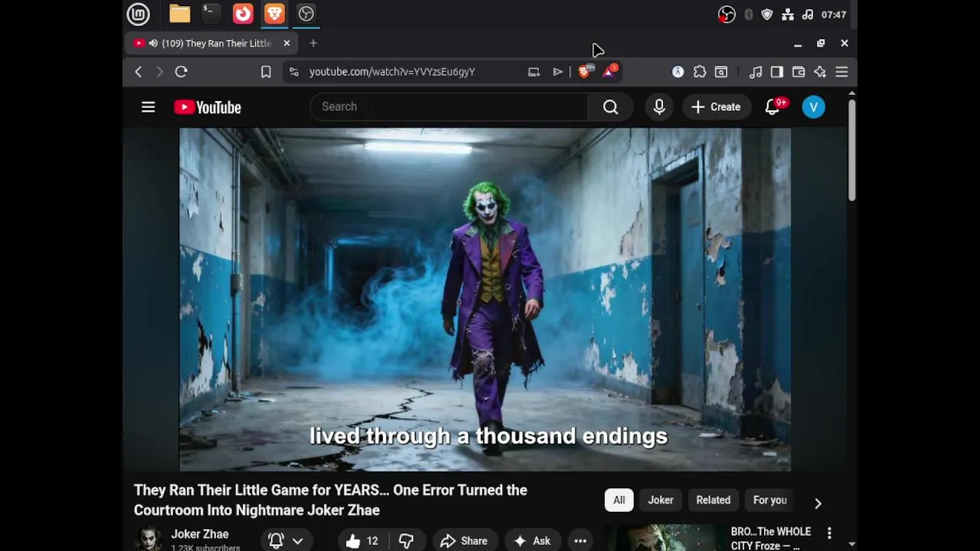980x551 pixels.
Task: Open the Linux Mint start menu
Action: 138,14
